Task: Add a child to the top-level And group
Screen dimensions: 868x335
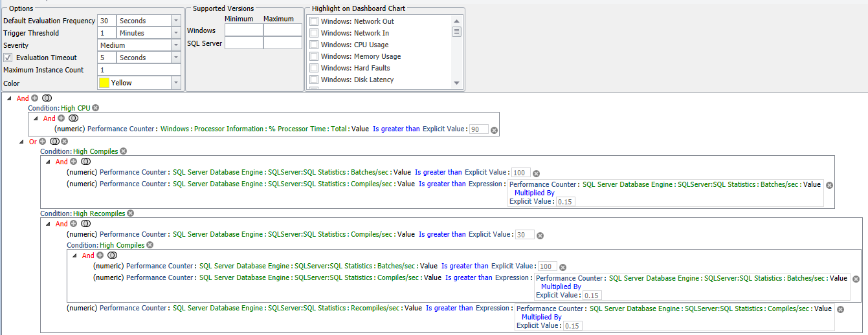Action: click(35, 98)
